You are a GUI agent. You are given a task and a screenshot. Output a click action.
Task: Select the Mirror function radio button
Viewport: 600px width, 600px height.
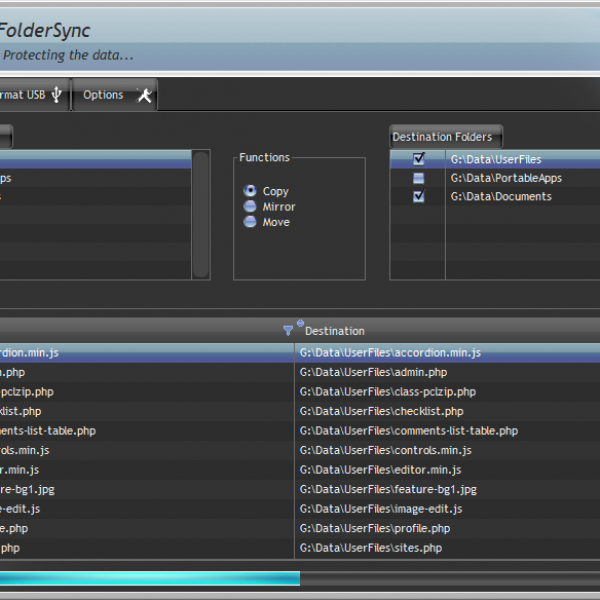[x=250, y=207]
